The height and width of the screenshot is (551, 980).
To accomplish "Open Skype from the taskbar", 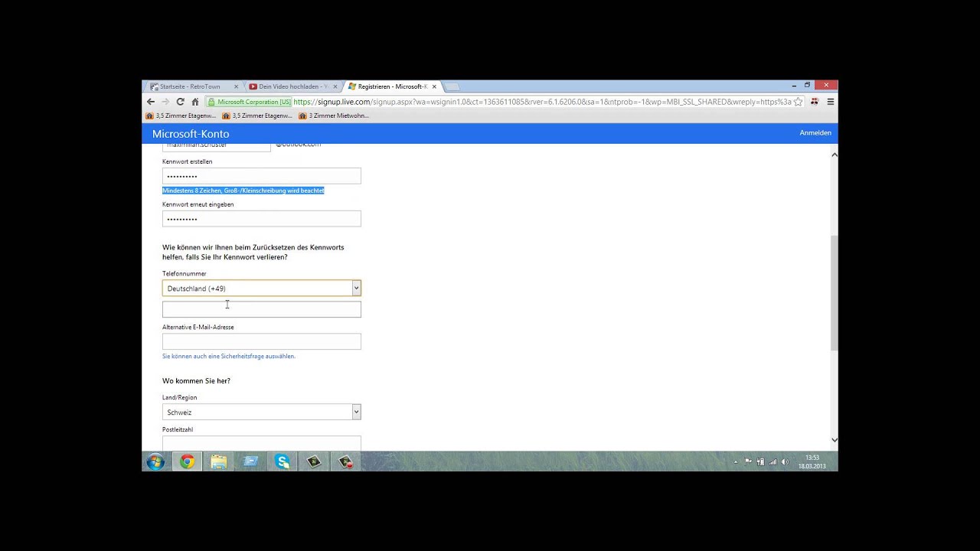I will point(283,461).
